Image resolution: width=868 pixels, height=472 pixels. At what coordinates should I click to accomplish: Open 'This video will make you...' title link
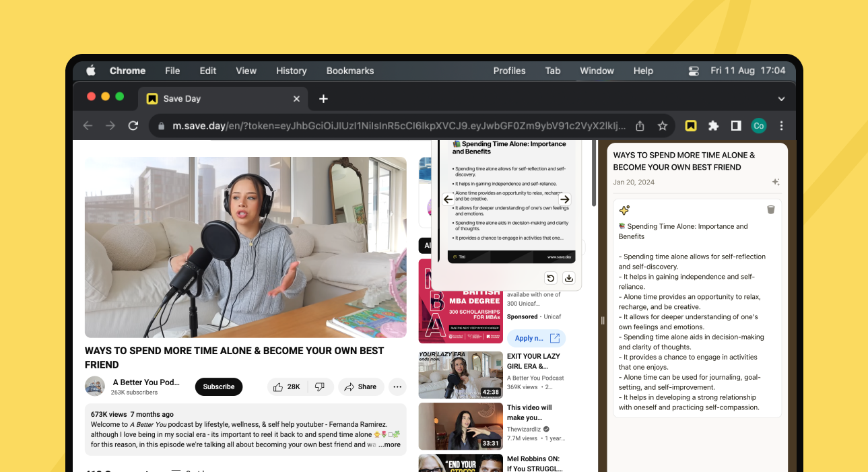click(530, 413)
